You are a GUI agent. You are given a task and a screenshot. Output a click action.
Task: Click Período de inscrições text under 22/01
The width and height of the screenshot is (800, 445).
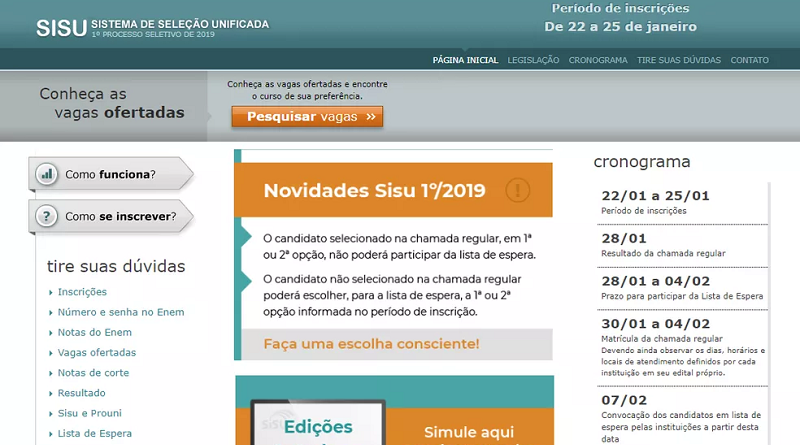coord(644,211)
